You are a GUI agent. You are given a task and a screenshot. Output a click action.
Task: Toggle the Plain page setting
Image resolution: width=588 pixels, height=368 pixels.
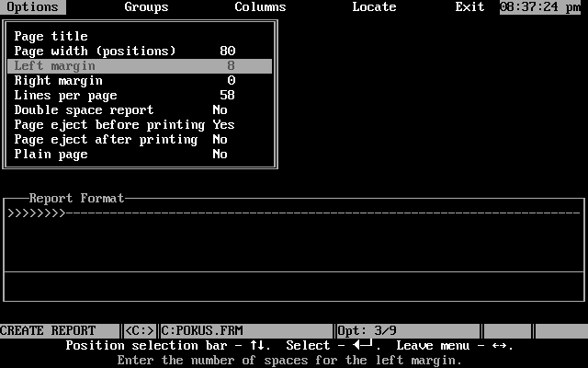pos(140,155)
